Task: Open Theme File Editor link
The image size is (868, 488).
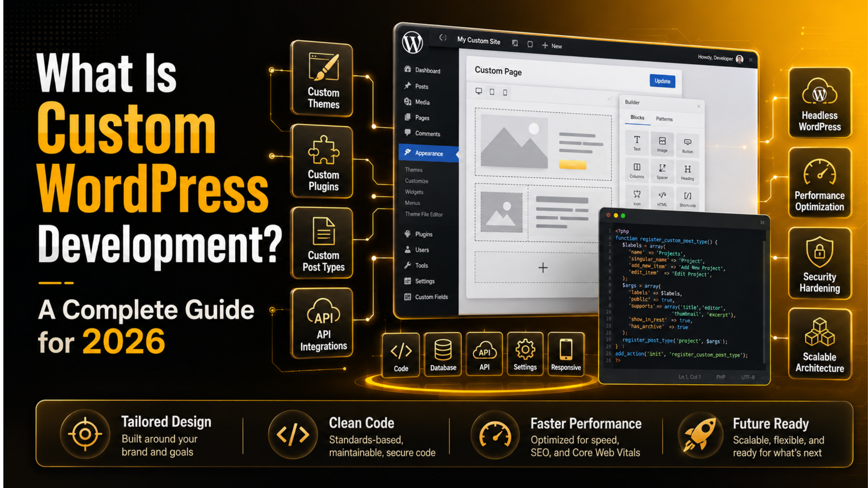Action: [424, 214]
